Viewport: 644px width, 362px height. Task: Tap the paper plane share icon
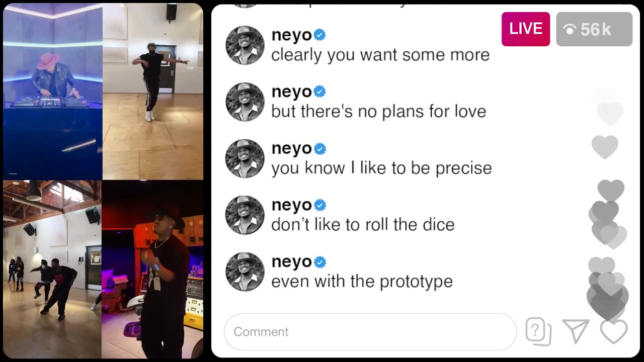(576, 331)
